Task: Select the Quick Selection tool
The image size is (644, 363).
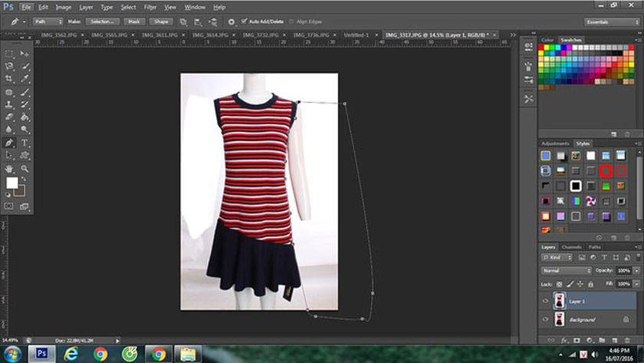Action: [x=25, y=66]
